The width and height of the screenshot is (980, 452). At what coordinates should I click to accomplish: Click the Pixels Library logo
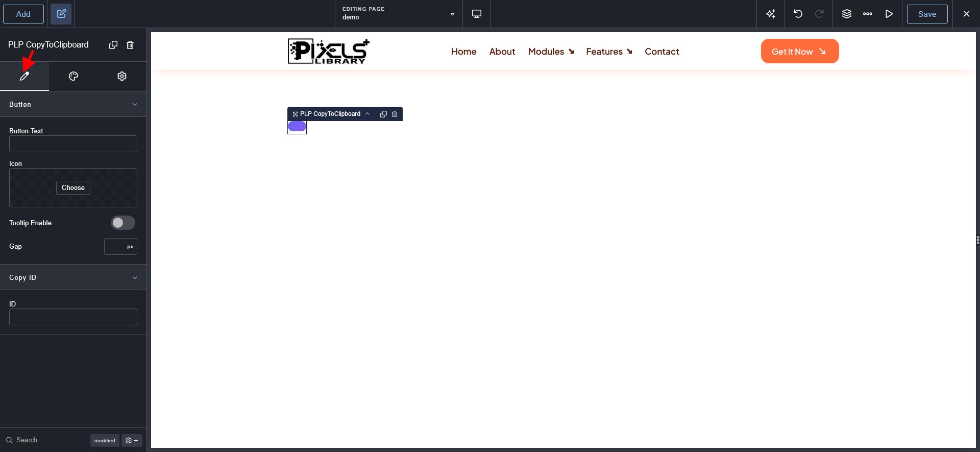328,51
